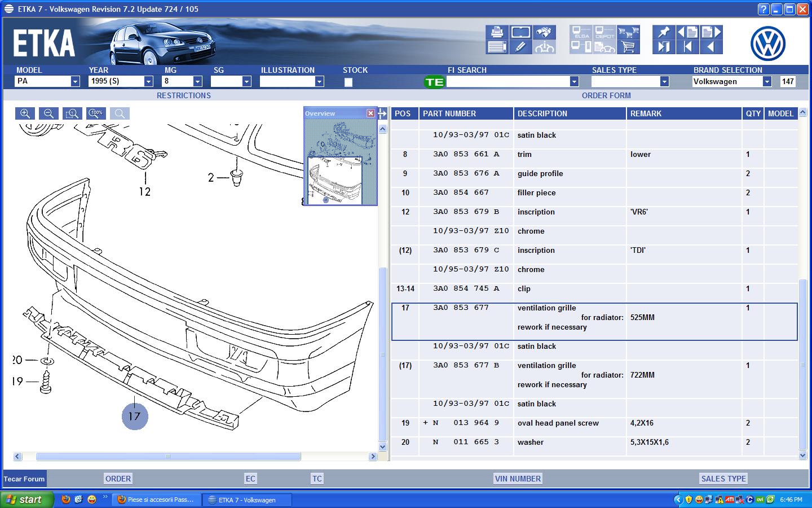Click the computer to server icon
The height and width of the screenshot is (508, 812).
pos(581,47)
